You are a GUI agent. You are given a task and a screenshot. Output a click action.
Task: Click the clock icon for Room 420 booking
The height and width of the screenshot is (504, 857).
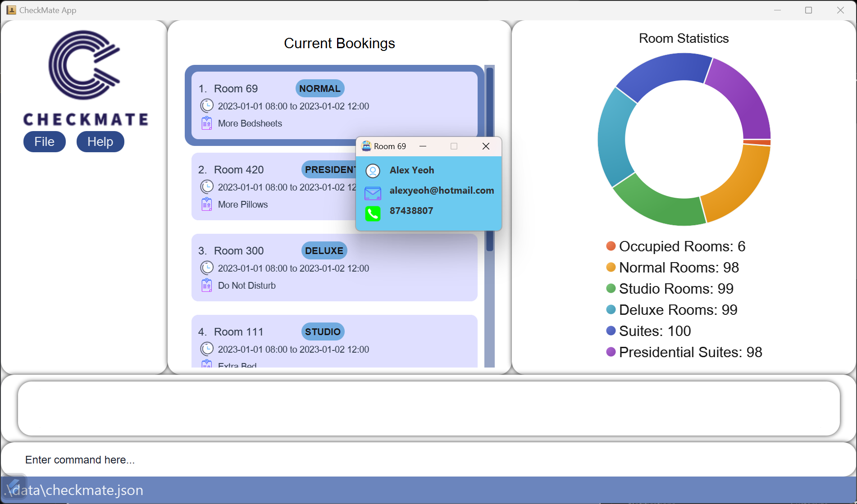tap(207, 187)
